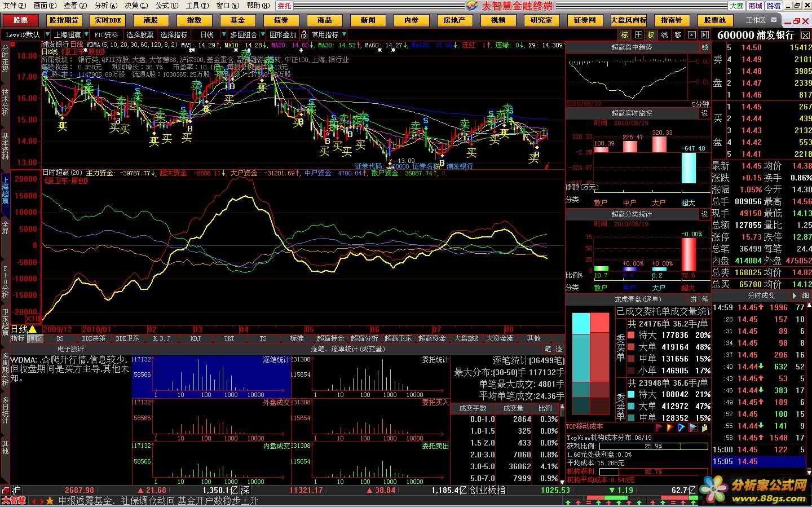Click the blue flame cost distribution icon

coord(681,427)
